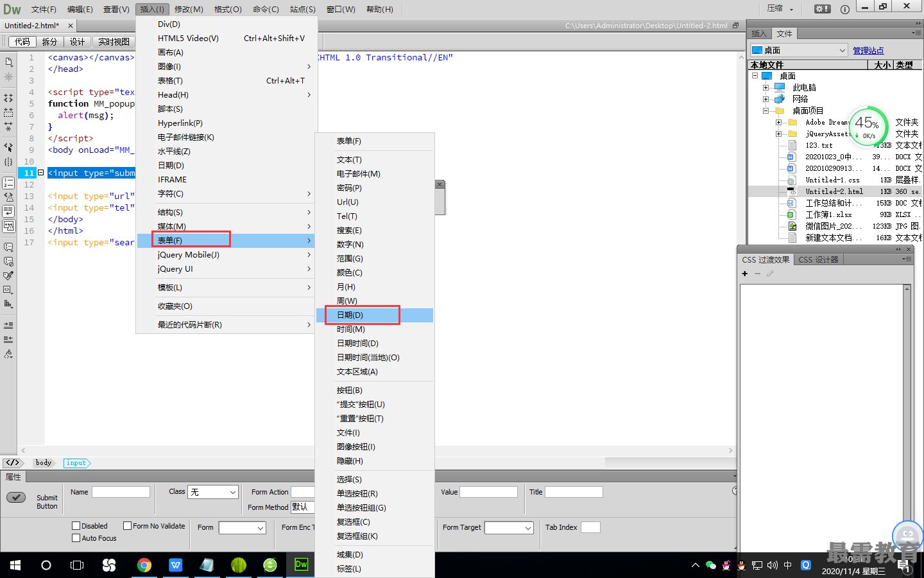Viewport: 924px width, 578px height.
Task: Click the plus icon in CSS Transitions panel
Action: point(745,274)
